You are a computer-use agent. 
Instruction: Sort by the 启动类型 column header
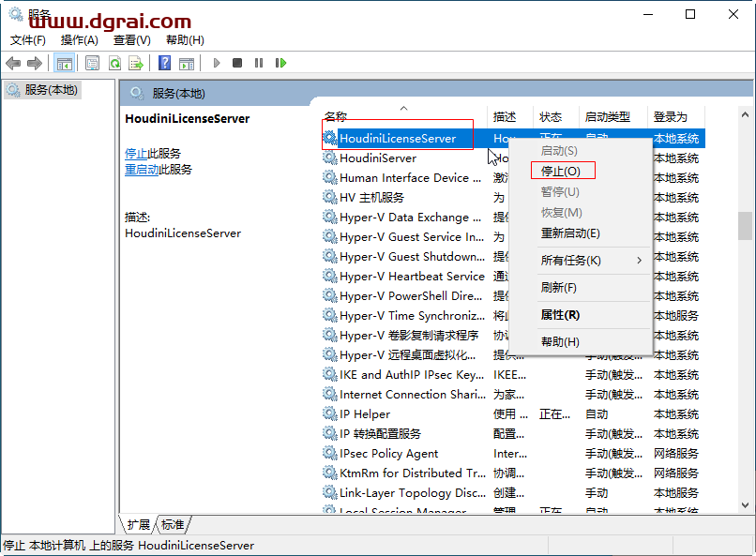point(608,116)
